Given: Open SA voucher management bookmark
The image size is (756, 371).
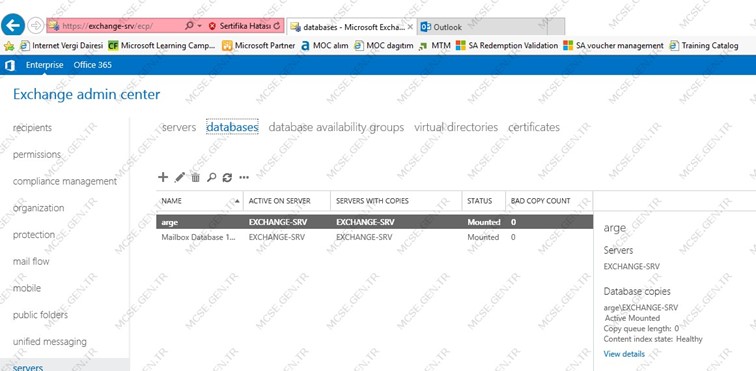Looking at the screenshot, I should [613, 46].
